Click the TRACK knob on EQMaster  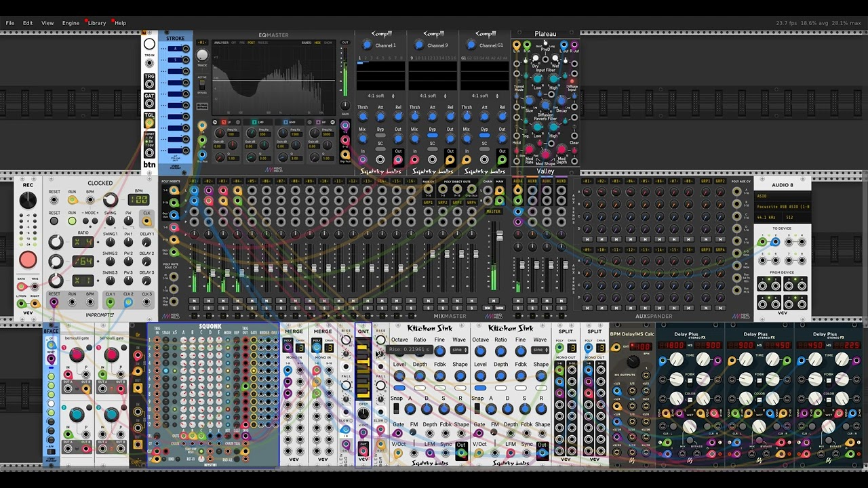[202, 56]
